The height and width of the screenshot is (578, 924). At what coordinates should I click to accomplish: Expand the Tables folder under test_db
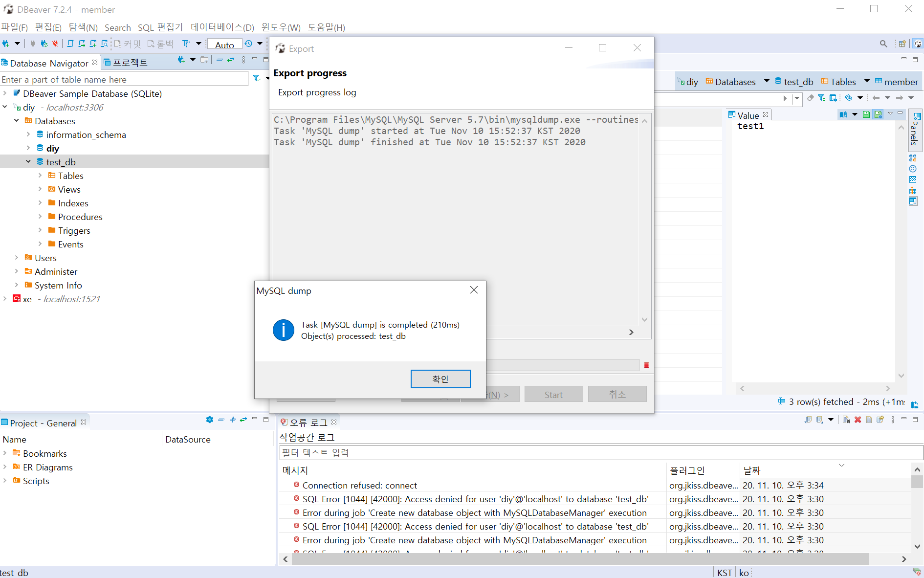point(40,175)
